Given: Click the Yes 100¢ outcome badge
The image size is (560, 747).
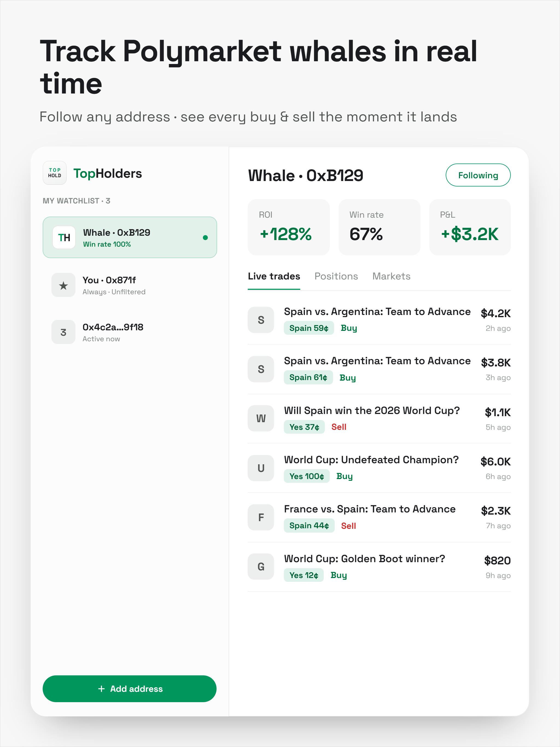Looking at the screenshot, I should click(x=306, y=476).
